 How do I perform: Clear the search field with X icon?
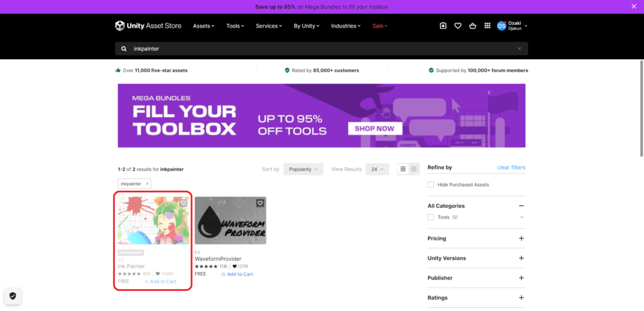click(x=519, y=48)
